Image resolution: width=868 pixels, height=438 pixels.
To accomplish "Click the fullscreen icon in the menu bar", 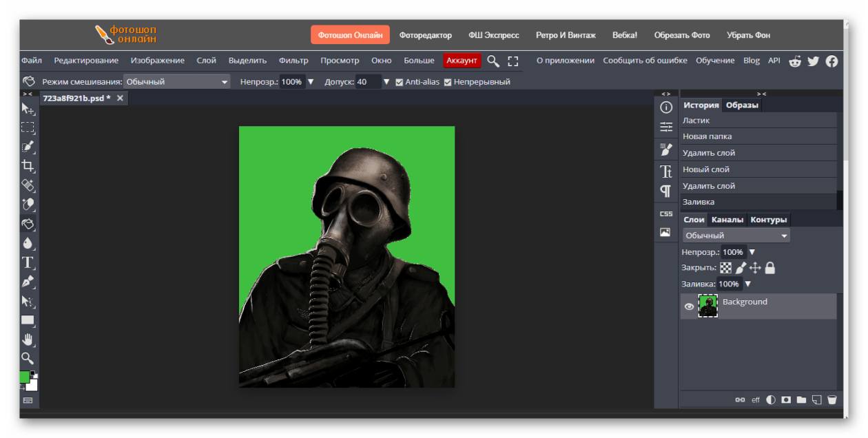I will (x=513, y=61).
